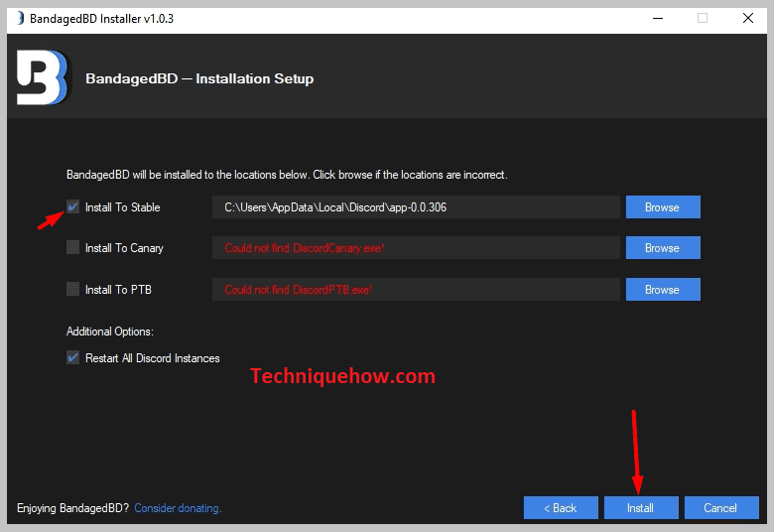Go to previous step with Back
This screenshot has width=774, height=532.
coord(561,508)
